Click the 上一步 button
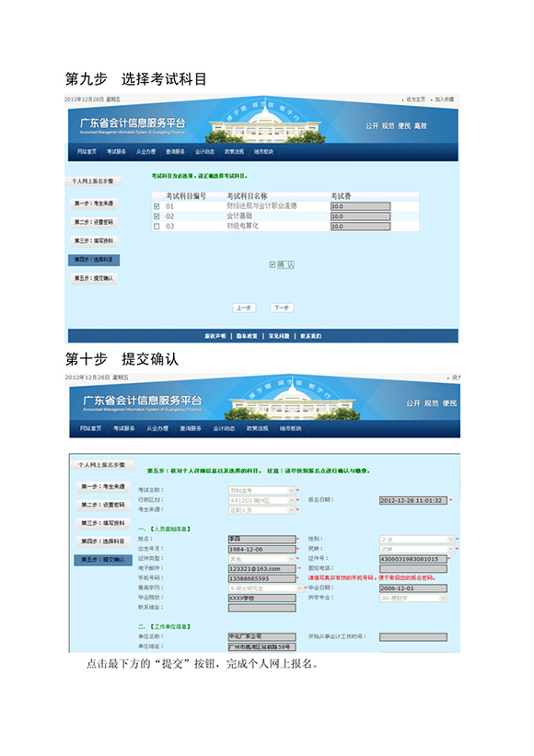 tap(244, 308)
